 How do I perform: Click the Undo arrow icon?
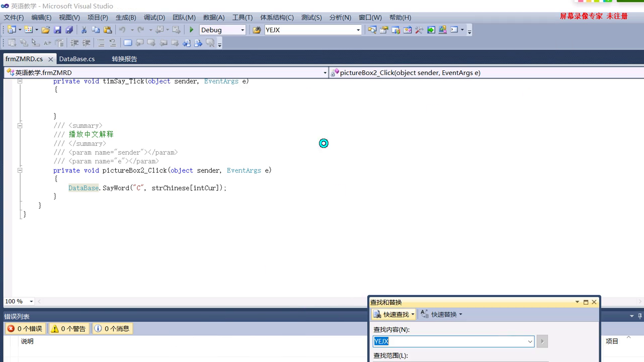coord(122,30)
